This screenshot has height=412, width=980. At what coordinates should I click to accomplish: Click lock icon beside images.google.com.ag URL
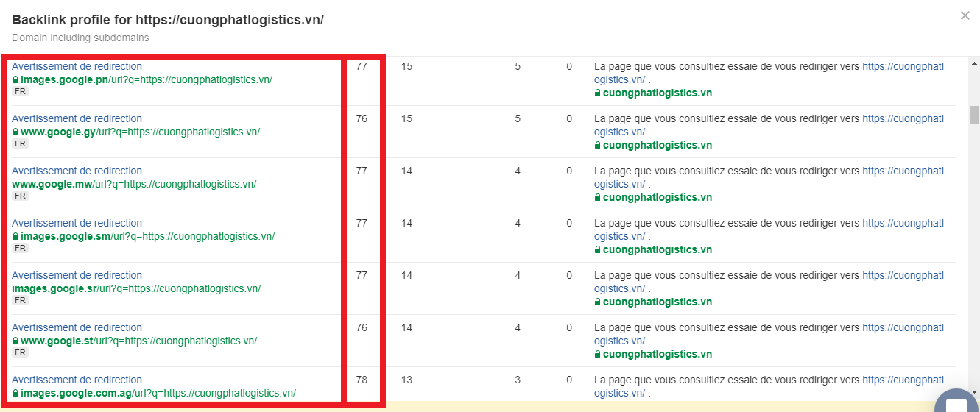tap(15, 394)
